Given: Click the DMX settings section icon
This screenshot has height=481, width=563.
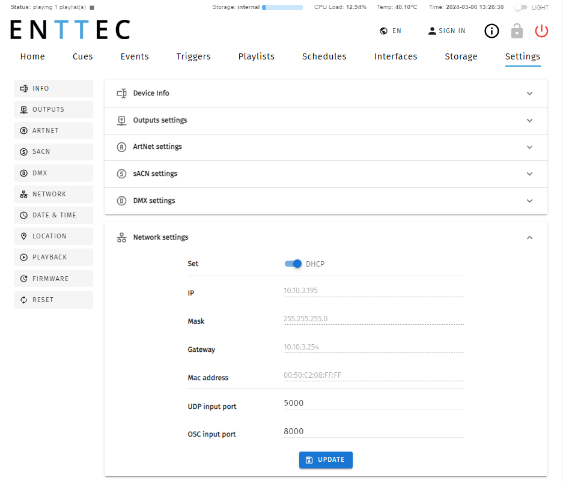Looking at the screenshot, I should coord(122,201).
